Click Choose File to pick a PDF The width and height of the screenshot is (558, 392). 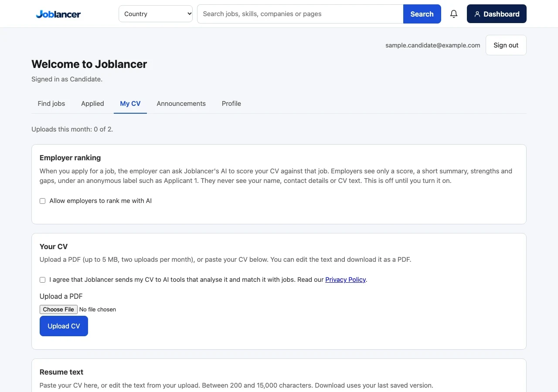(x=58, y=309)
